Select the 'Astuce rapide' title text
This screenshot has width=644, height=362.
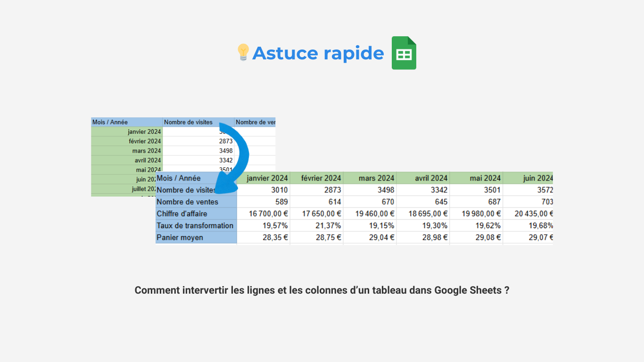click(318, 53)
